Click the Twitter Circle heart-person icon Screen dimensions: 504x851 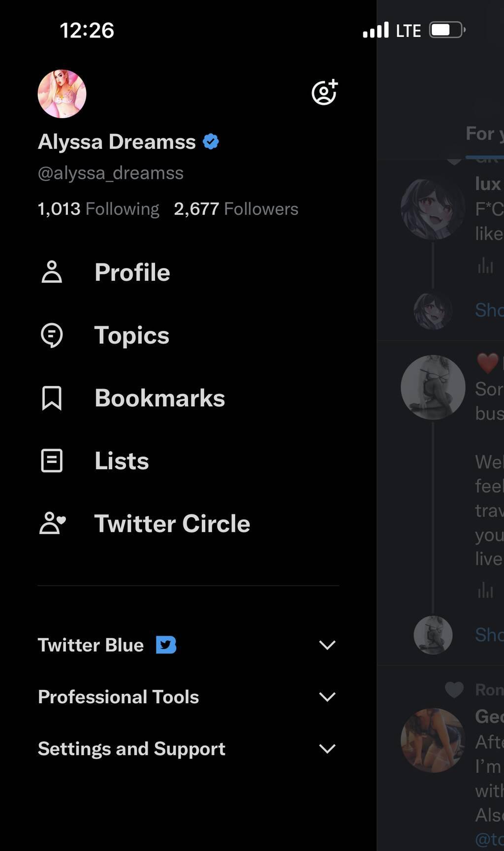52,524
